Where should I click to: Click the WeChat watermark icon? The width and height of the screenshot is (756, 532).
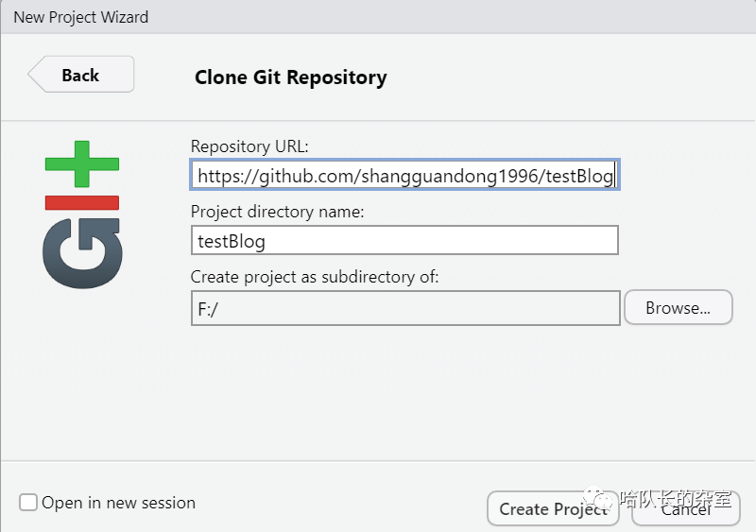pos(598,498)
